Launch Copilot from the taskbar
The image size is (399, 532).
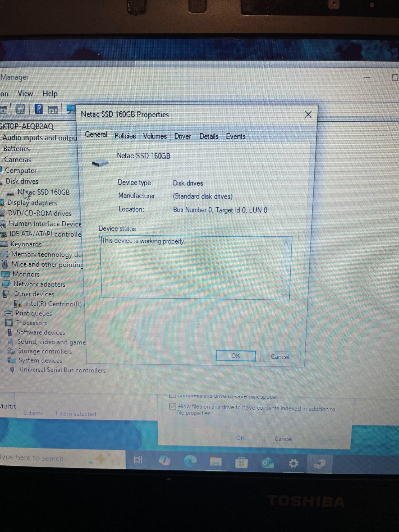click(165, 461)
